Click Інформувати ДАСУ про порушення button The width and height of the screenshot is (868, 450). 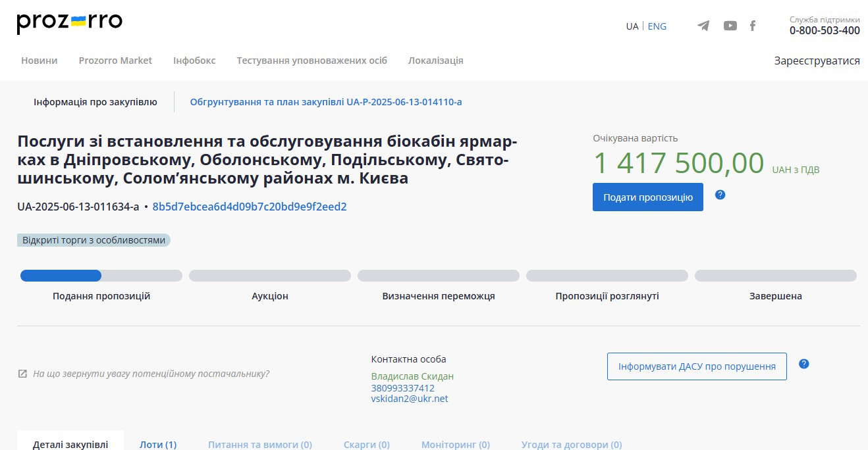696,366
